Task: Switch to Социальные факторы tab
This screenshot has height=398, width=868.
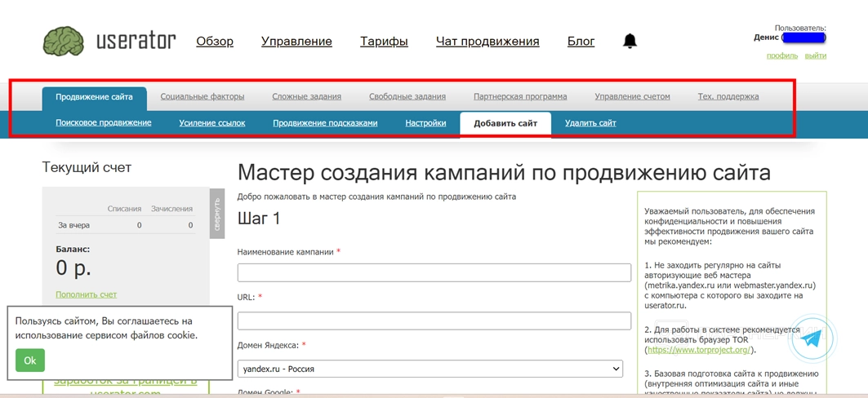Action: point(202,97)
